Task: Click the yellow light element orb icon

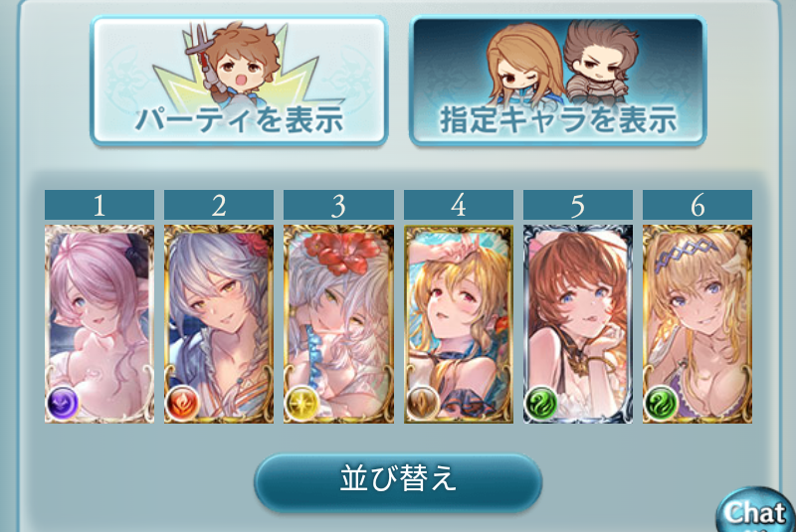Action: [x=302, y=403]
